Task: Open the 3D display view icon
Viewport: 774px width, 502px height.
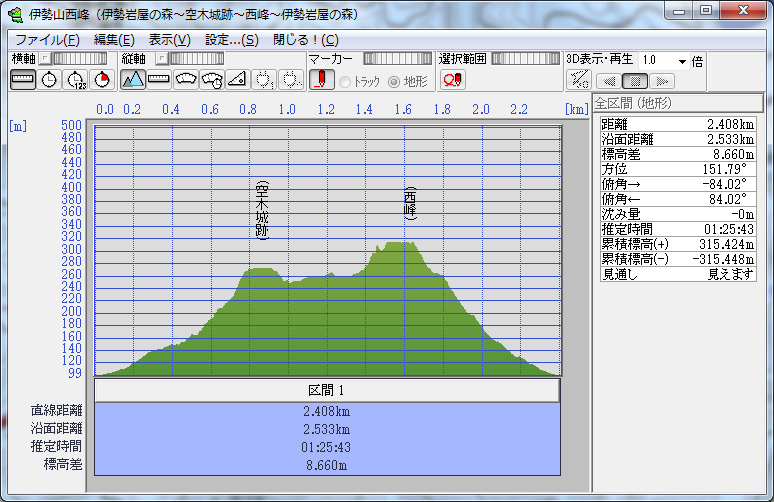Action: 579,79
